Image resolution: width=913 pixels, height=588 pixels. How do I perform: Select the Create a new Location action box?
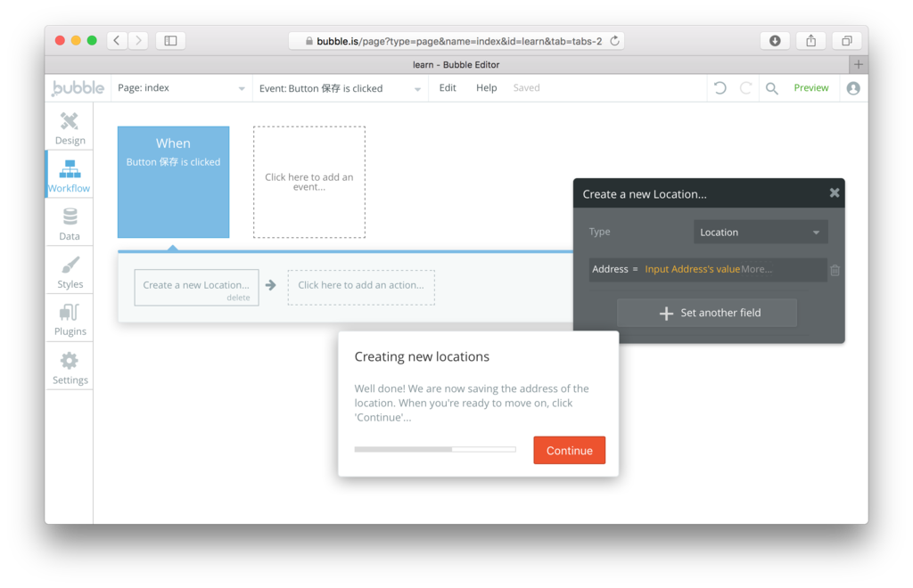[196, 287]
